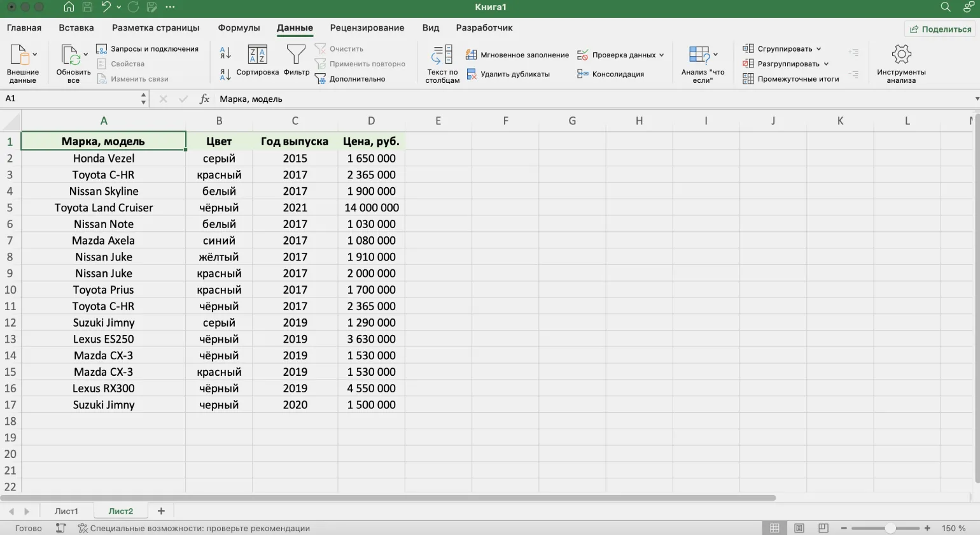Click Refresh All icon (Обновить все)
Screen dimensions: 980x535
[x=71, y=55]
